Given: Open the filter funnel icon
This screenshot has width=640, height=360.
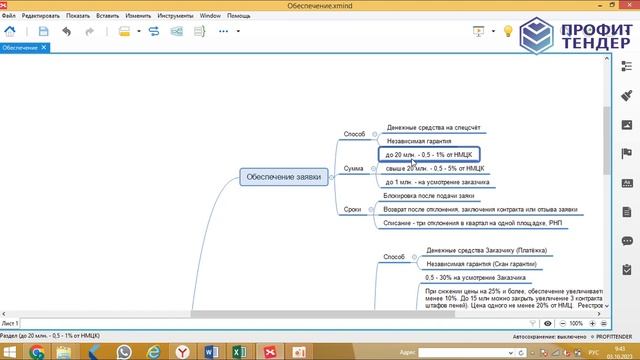Looking at the screenshot, I should click(x=532, y=323).
